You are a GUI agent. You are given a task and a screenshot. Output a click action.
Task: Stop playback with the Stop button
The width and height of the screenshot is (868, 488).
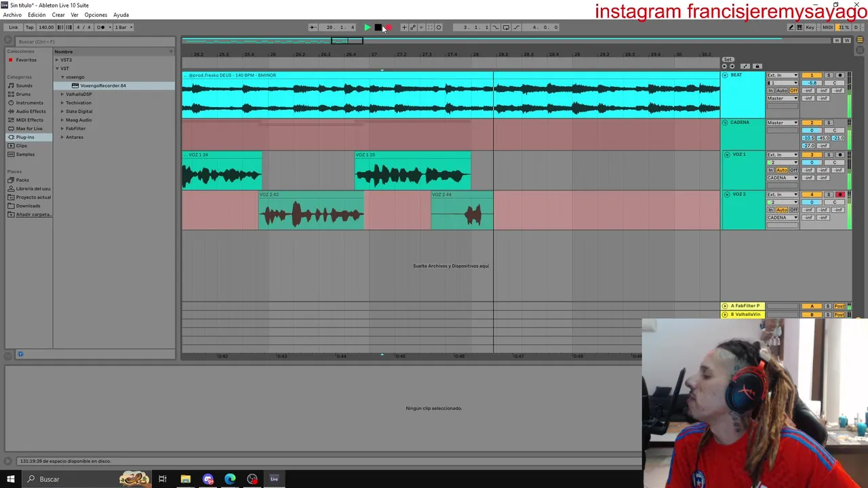(x=378, y=27)
